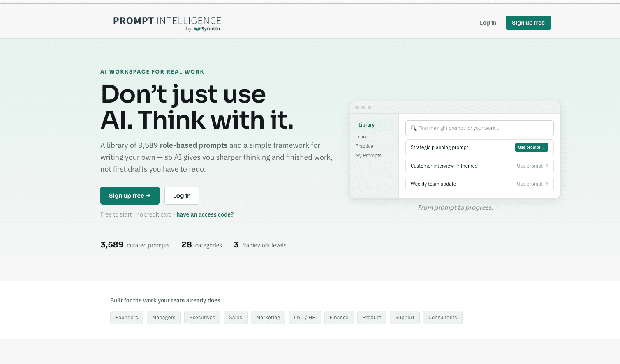The width and height of the screenshot is (620, 364).
Task: Click the hero Log in button
Action: 182,196
